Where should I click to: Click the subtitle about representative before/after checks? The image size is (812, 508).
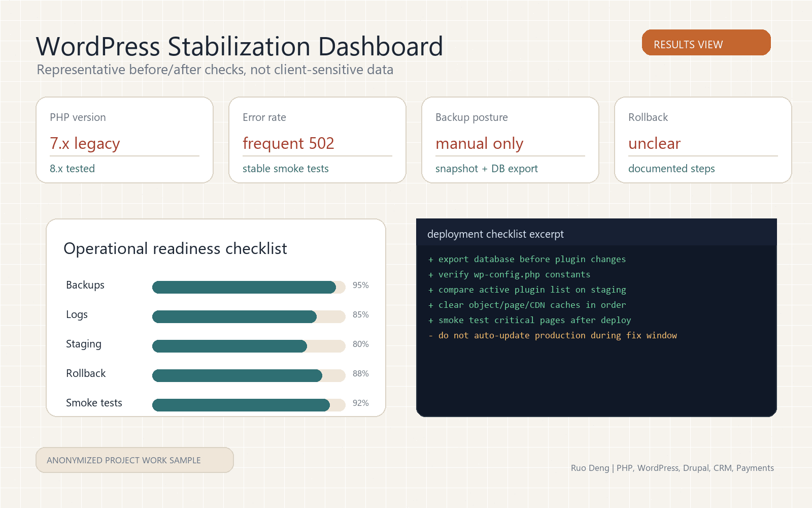point(215,70)
